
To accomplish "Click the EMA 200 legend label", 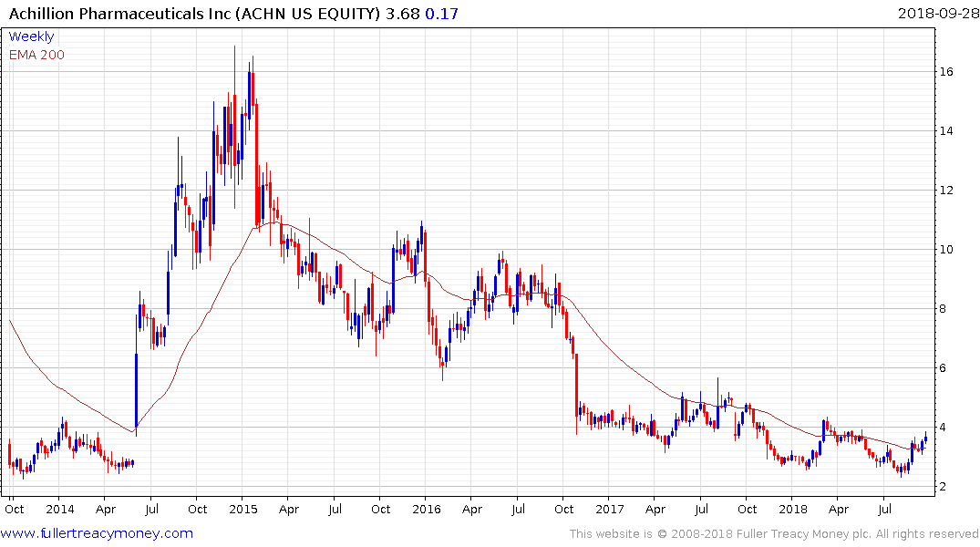I will (36, 55).
